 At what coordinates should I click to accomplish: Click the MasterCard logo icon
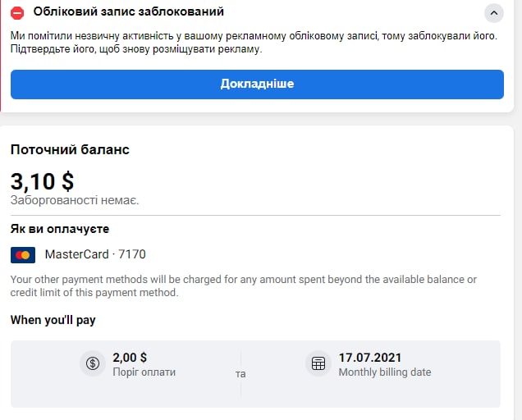(x=23, y=255)
